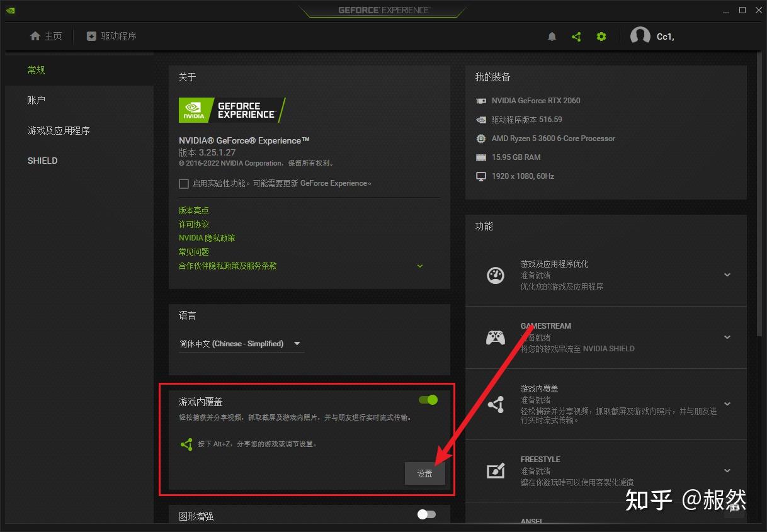The width and height of the screenshot is (767, 532).
Task: Select the 游戏及应用程序 sidebar tab
Action: pyautogui.click(x=79, y=130)
